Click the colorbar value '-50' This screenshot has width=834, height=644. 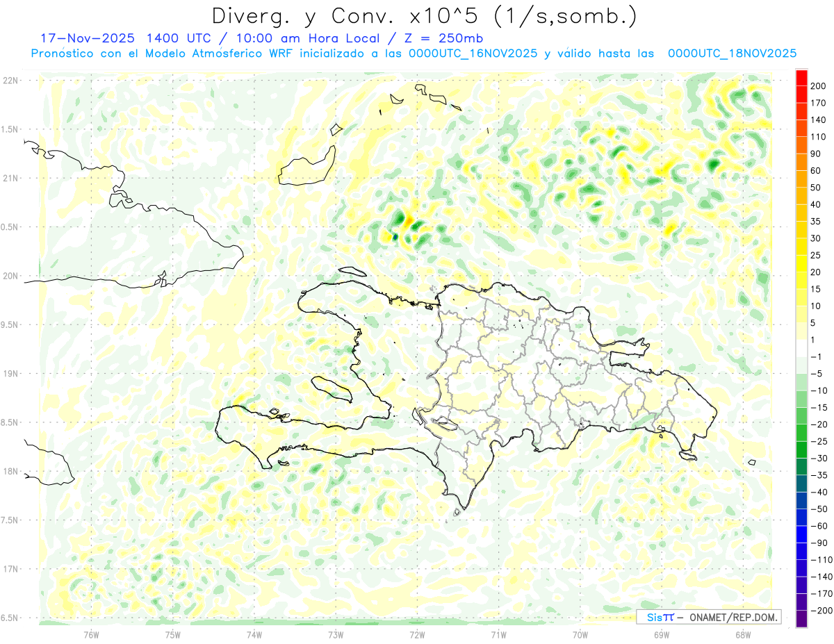pos(819,509)
